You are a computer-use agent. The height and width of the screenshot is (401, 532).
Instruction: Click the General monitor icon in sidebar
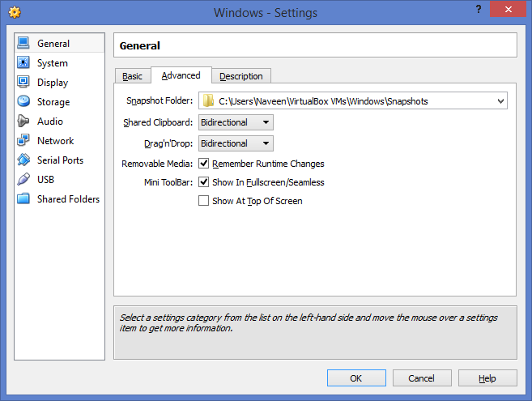point(23,43)
